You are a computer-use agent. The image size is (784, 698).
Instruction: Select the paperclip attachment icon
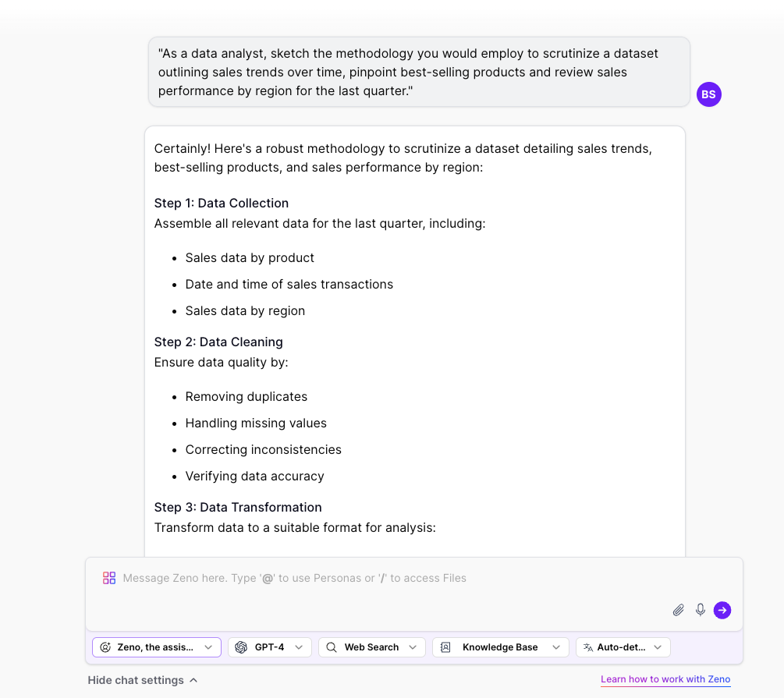coord(678,610)
